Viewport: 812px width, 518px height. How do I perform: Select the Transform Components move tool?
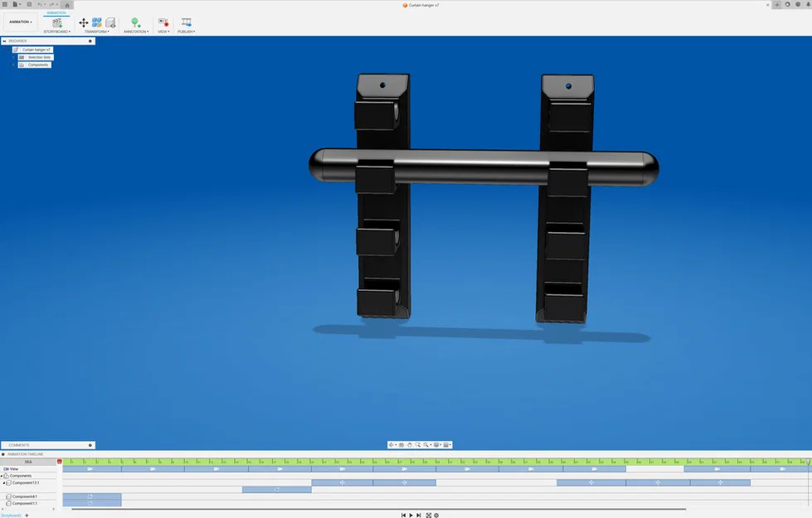(84, 22)
